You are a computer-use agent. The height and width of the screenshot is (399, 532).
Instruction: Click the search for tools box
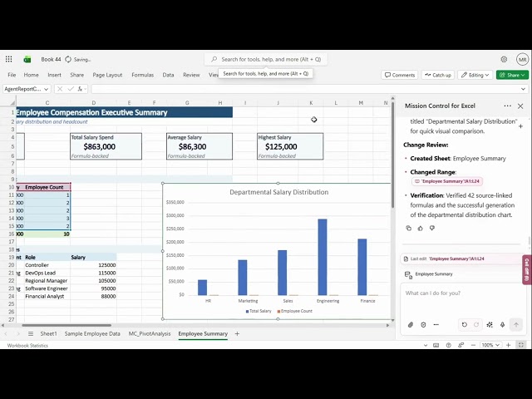click(266, 59)
